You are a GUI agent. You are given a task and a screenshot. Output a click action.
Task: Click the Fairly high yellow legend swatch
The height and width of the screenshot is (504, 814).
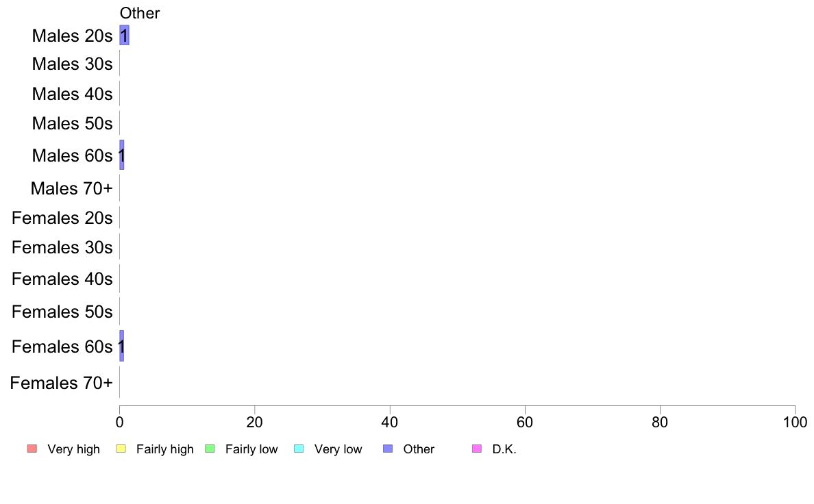[x=121, y=449]
